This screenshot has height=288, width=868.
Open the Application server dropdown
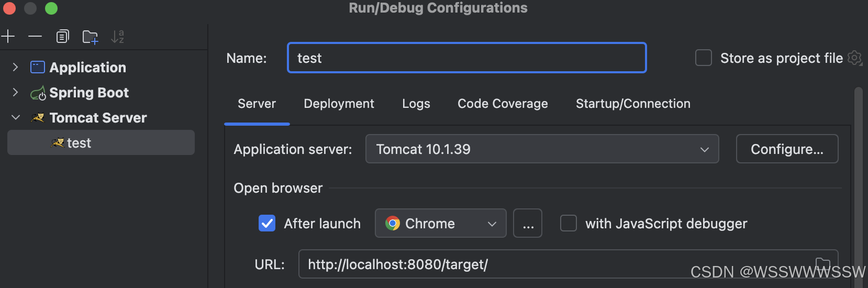[x=542, y=149]
